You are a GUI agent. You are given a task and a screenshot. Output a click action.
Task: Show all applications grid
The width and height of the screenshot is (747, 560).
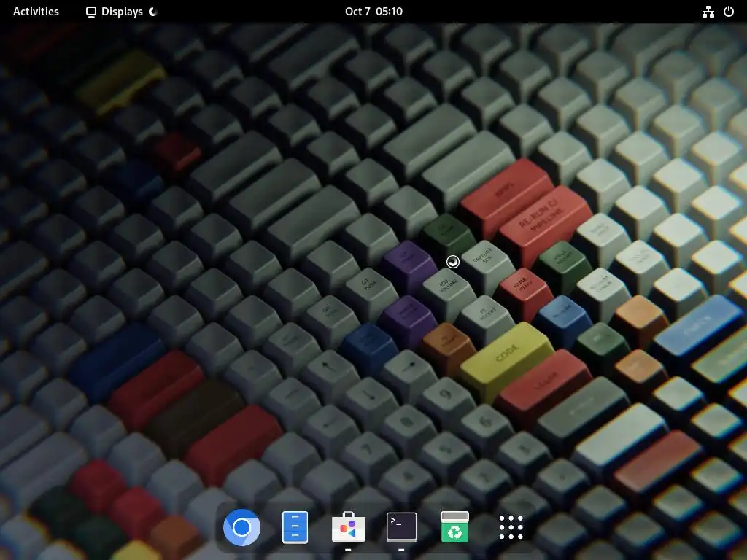pos(511,527)
